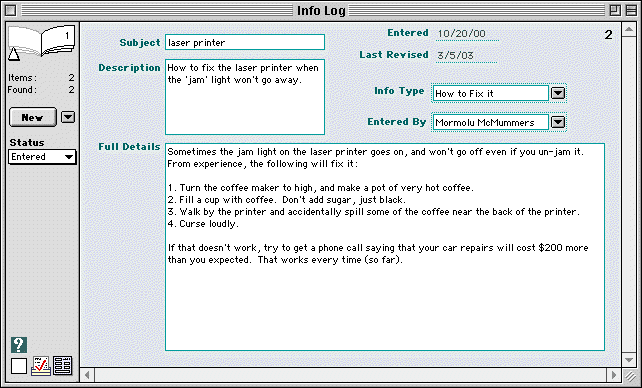642x388 pixels.
Task: Click in the Description text box
Action: [245, 97]
